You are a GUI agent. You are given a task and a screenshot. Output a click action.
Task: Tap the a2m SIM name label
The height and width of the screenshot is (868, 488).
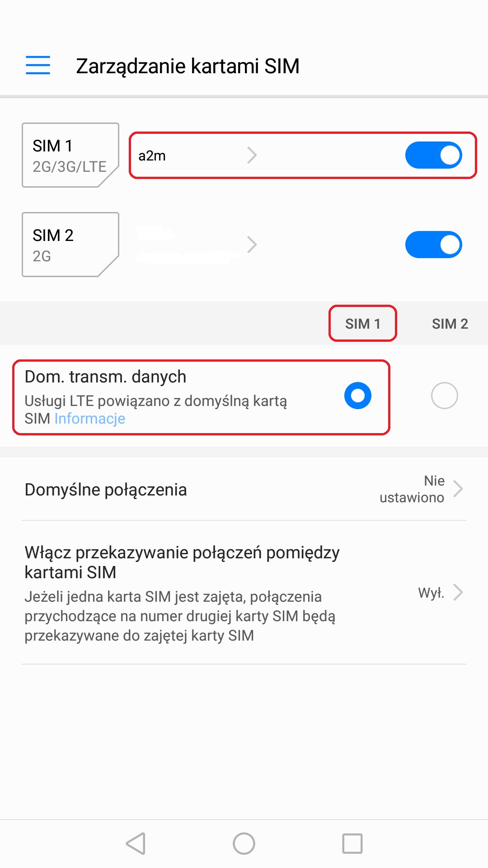coord(152,156)
